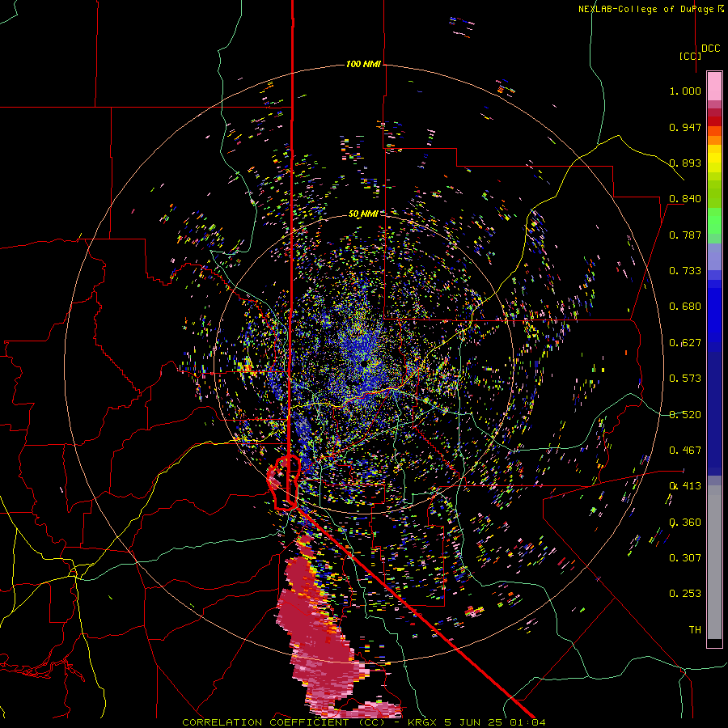Viewport: 728px width, 728px height.
Task: Select the 0.627 color scale value
Action: coord(685,343)
